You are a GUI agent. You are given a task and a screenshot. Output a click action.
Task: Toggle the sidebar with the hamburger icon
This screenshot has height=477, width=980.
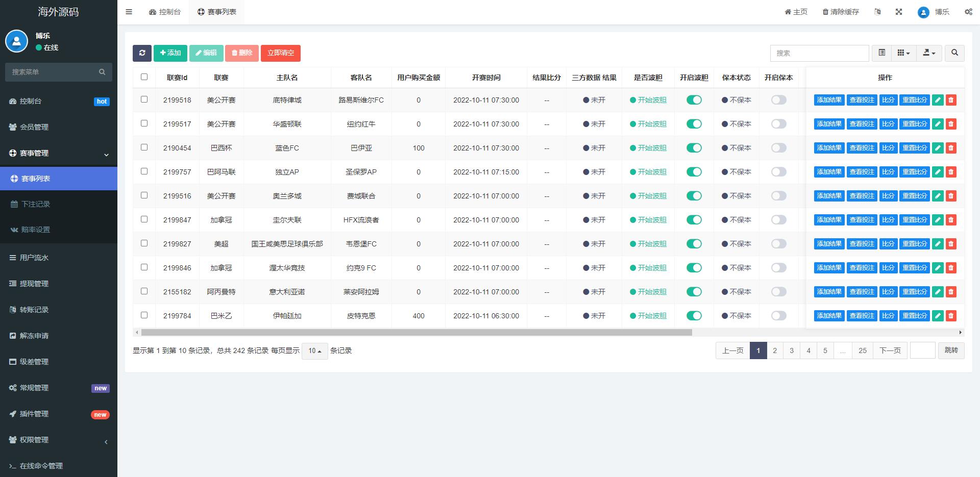click(x=129, y=12)
